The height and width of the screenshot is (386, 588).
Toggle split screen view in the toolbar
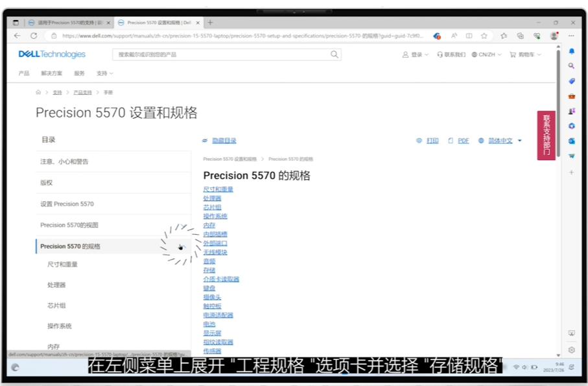pos(469,36)
